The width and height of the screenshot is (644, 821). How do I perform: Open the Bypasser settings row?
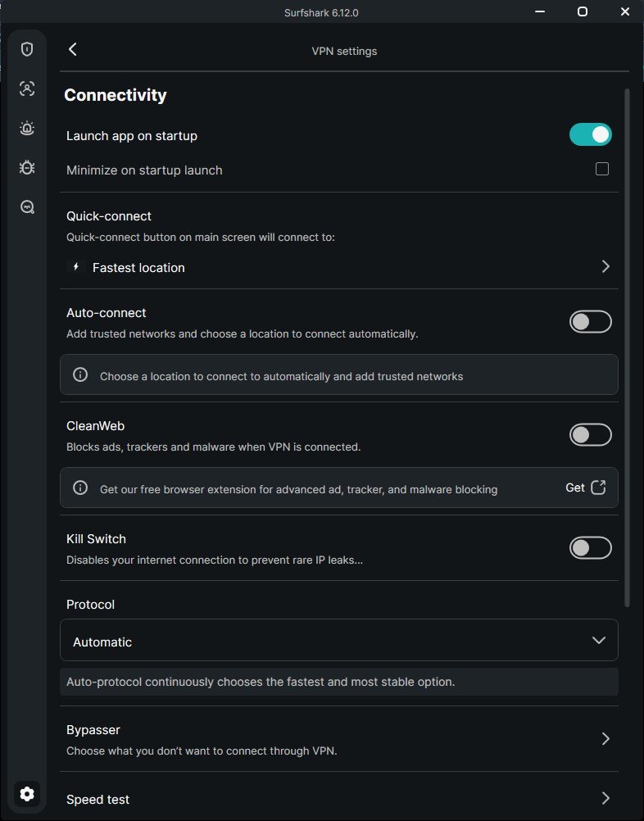coord(338,739)
